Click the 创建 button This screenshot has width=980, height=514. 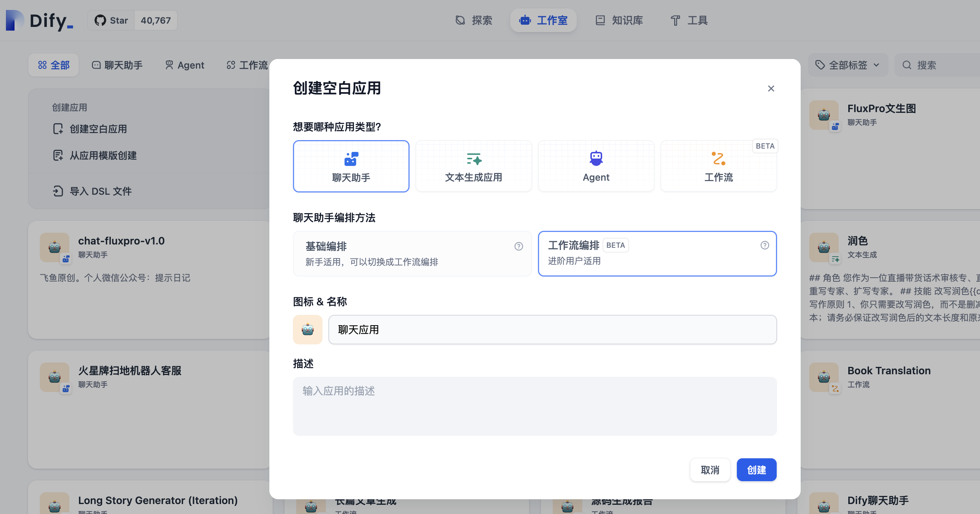click(756, 470)
